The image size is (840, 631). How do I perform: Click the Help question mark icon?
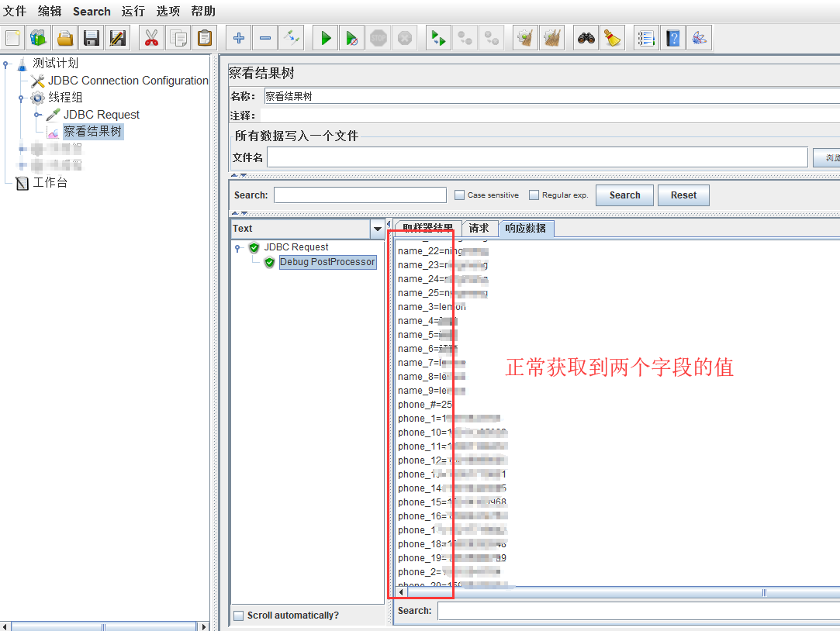pyautogui.click(x=672, y=38)
